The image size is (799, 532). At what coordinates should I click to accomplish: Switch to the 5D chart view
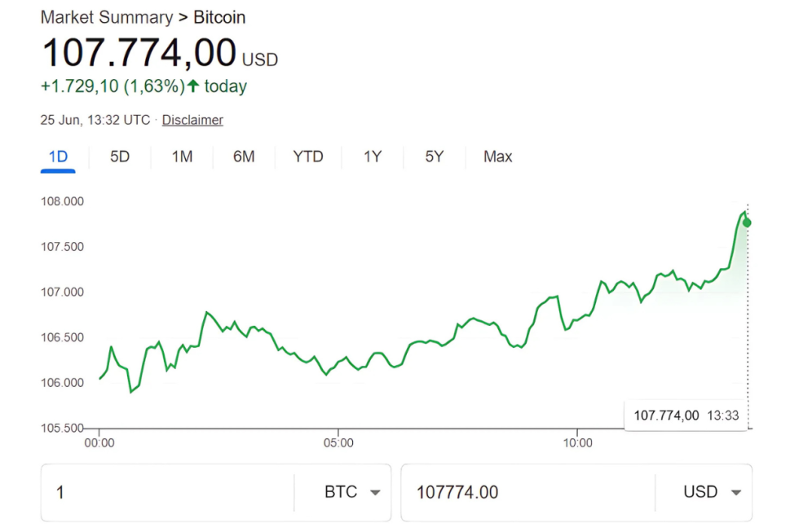(119, 156)
